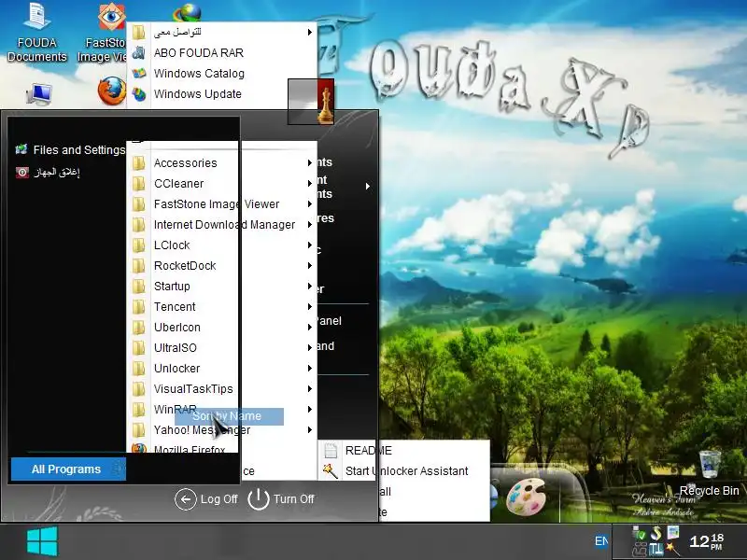Expand the UberIcon submenu
This screenshot has height=560, width=747.
click(x=222, y=328)
